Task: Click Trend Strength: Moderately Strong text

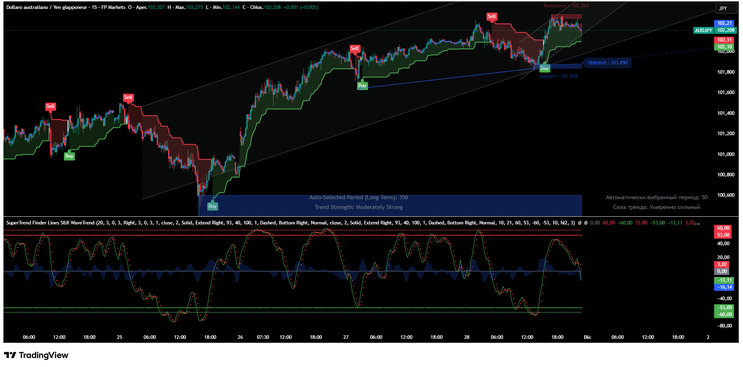Action: click(359, 207)
